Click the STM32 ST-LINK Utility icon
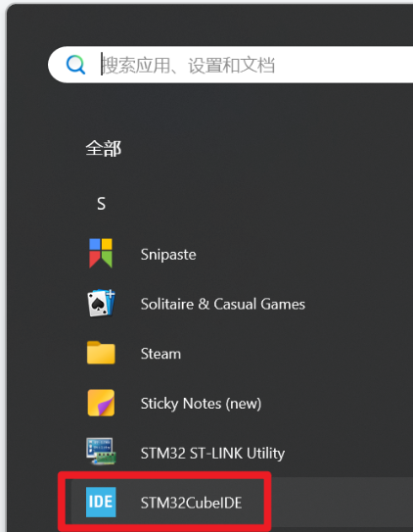The height and width of the screenshot is (532, 413). (x=101, y=452)
